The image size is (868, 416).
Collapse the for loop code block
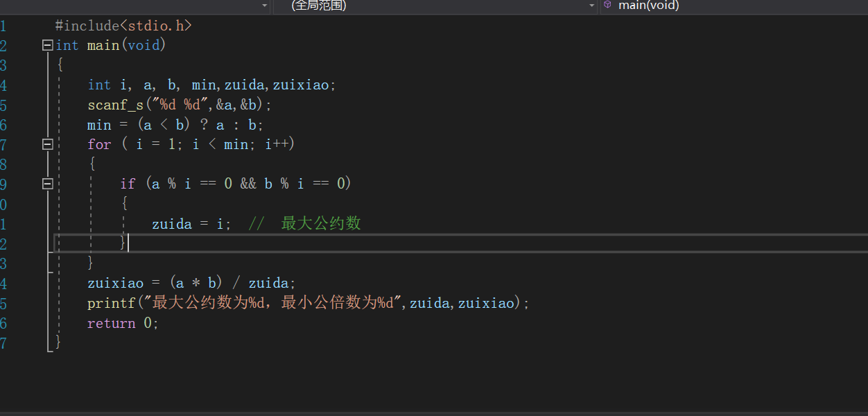click(x=47, y=144)
